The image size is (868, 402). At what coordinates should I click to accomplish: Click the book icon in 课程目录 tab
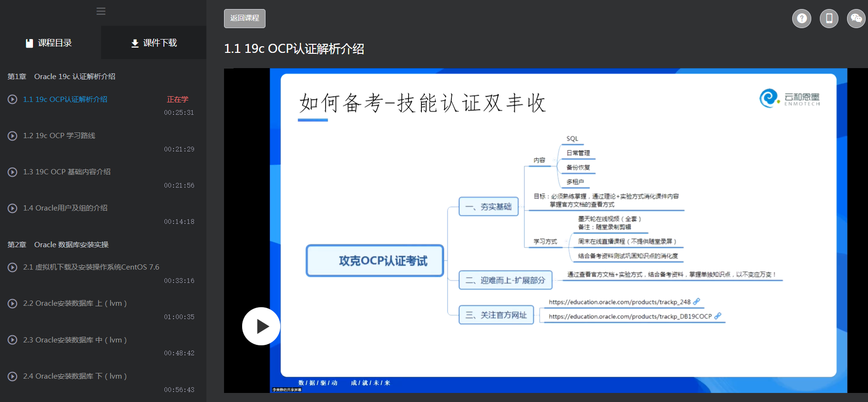coord(30,43)
